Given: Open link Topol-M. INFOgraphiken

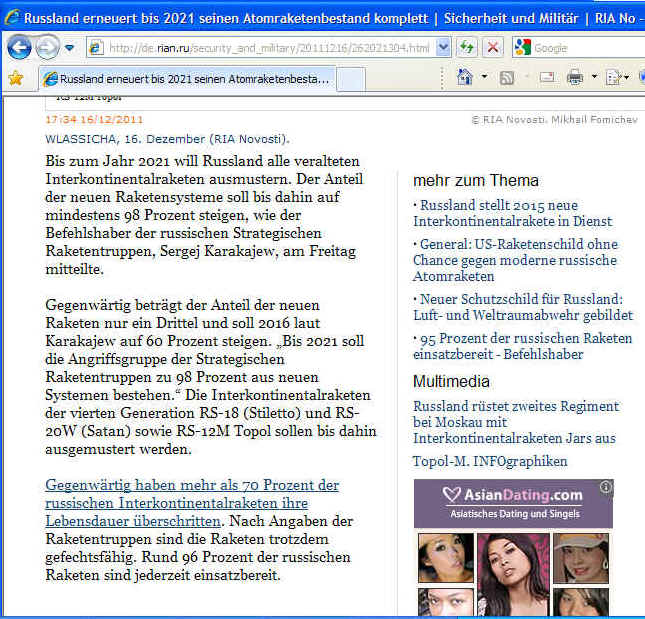Looking at the screenshot, I should coord(490,461).
